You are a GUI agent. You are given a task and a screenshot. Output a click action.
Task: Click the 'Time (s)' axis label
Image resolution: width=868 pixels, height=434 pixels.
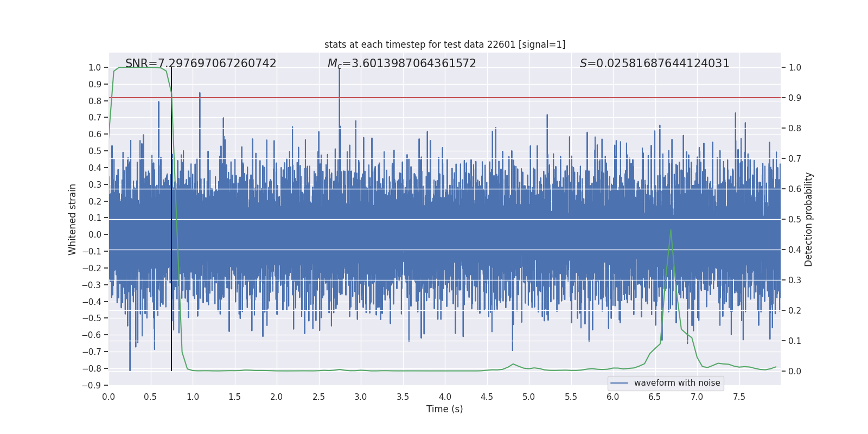point(445,409)
